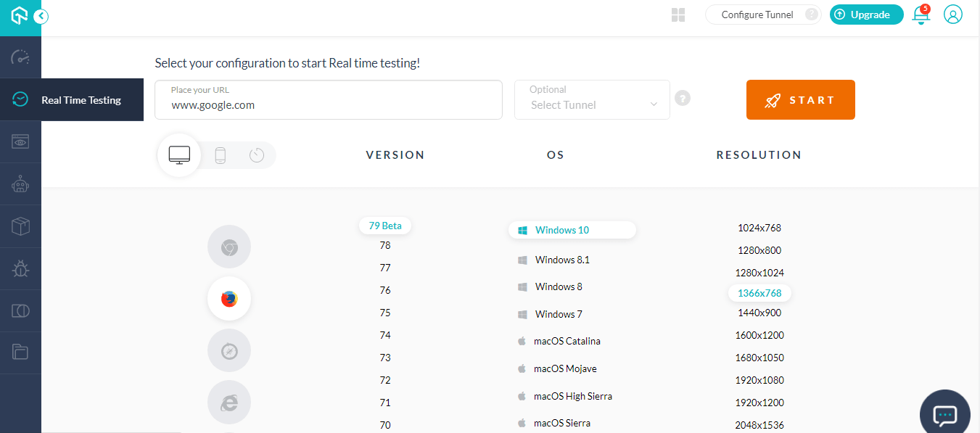Collapse the sidebar with the chevron arrow

pos(41,15)
